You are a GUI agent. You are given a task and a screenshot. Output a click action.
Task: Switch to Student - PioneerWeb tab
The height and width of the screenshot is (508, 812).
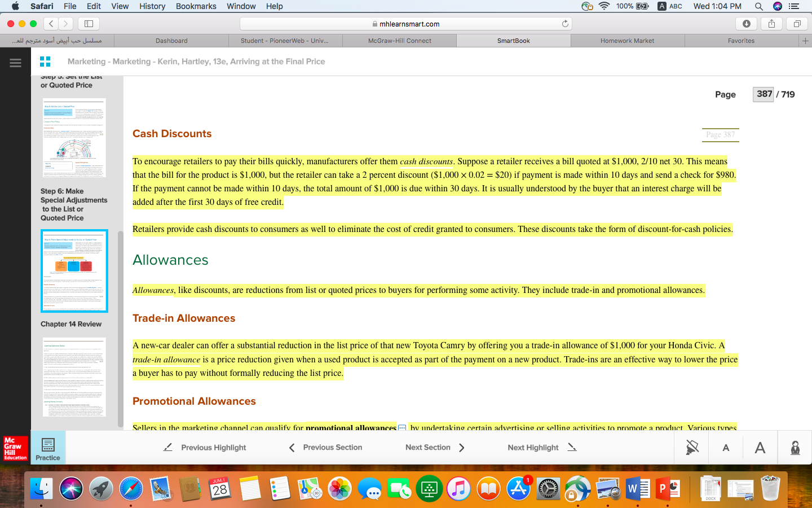(x=285, y=41)
